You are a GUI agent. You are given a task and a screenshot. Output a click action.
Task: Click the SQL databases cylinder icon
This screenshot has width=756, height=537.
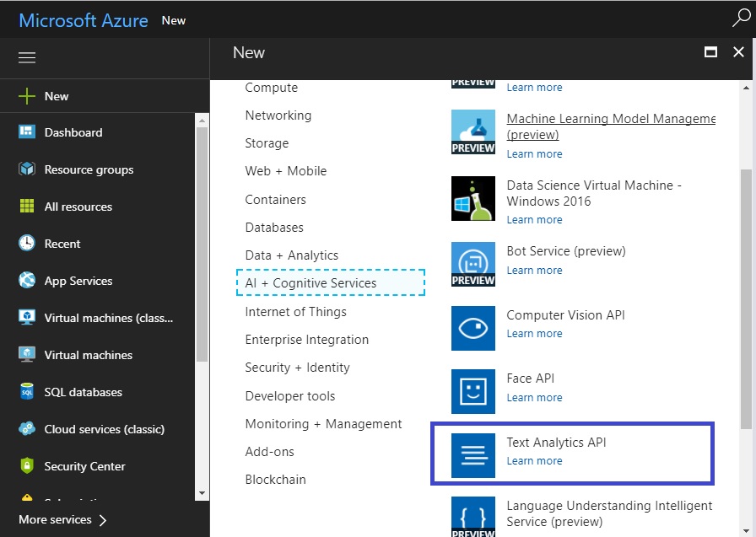[x=27, y=391]
